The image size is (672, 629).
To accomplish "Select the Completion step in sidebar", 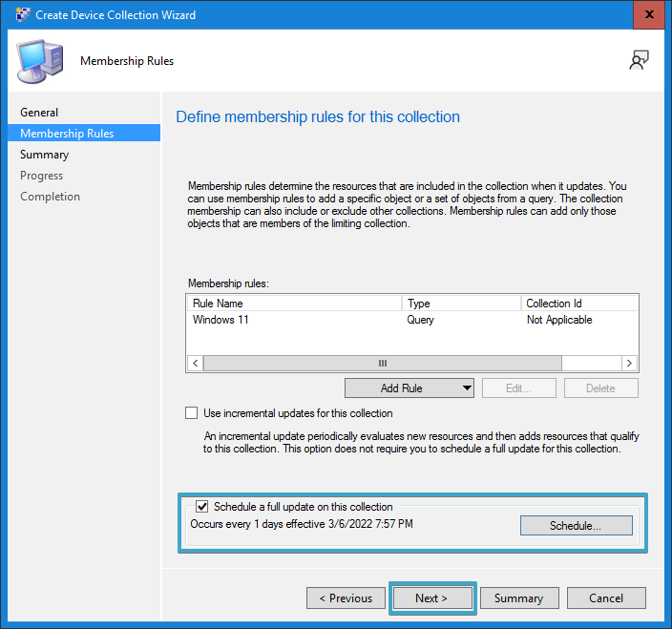I will point(51,197).
